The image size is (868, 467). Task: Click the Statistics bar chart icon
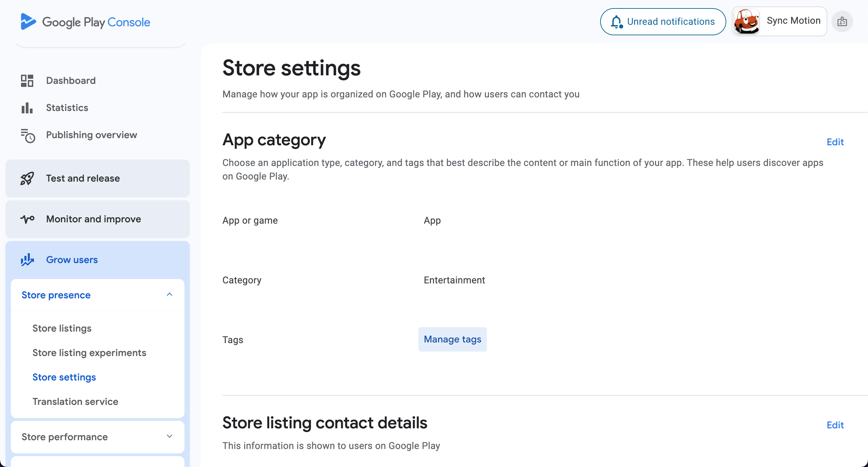27,108
